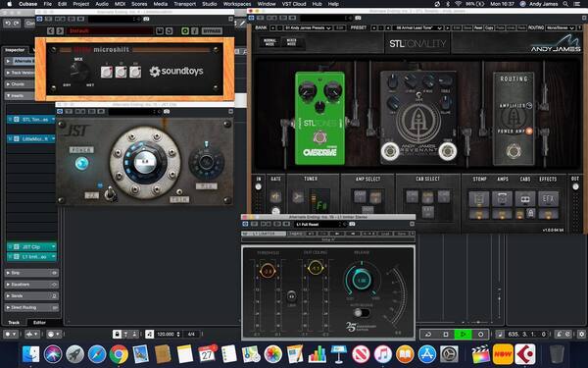Open the Transport menu
The height and width of the screenshot is (368, 588).
click(x=184, y=4)
